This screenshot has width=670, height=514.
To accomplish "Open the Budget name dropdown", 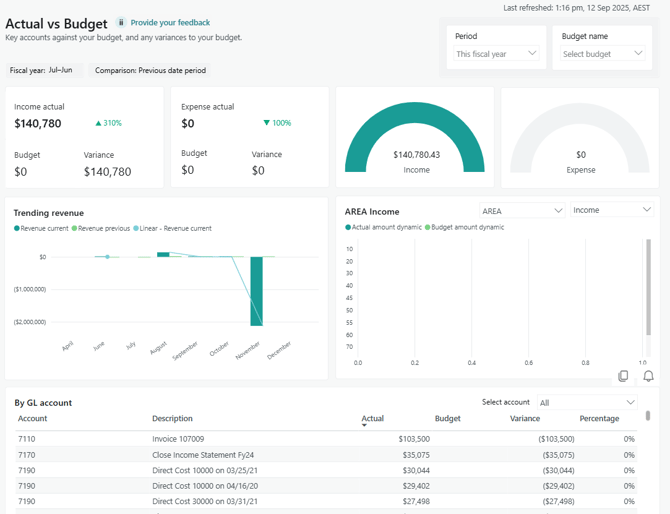I will click(x=602, y=54).
